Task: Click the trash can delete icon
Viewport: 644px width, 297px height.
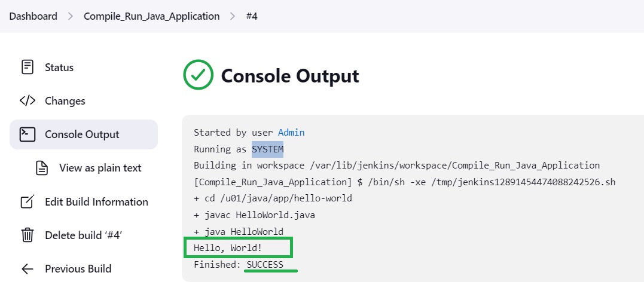Action: 27,235
